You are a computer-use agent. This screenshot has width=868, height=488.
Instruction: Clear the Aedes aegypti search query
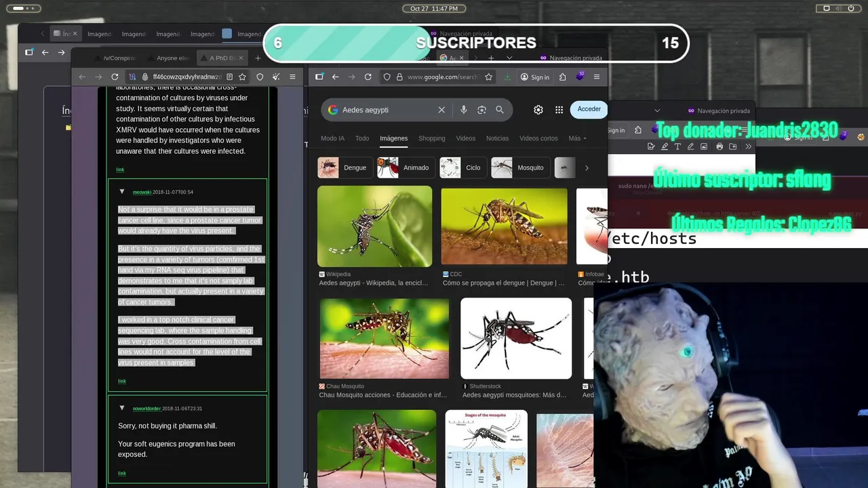(x=441, y=110)
